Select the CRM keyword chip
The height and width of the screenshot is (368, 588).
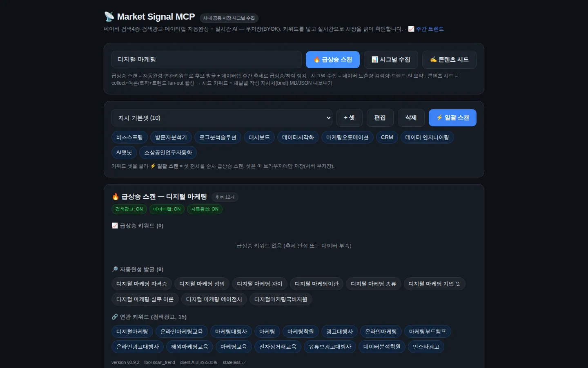pos(387,137)
